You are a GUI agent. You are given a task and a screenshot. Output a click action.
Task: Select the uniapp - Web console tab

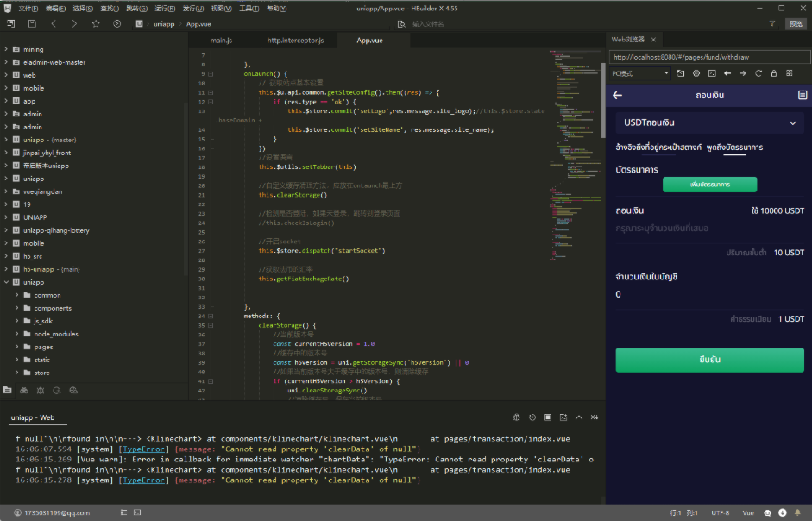point(33,418)
